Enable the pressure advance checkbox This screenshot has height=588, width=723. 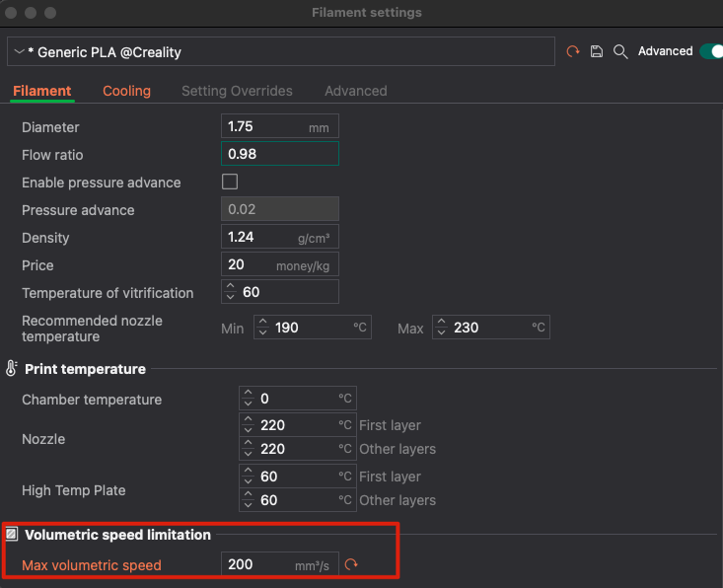click(230, 182)
